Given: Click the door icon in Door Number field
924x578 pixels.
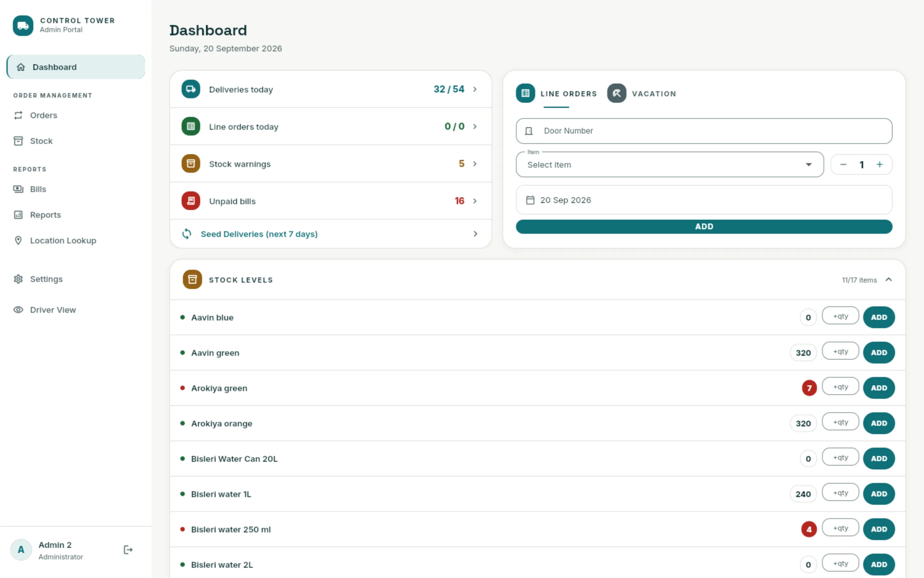Looking at the screenshot, I should tap(528, 131).
